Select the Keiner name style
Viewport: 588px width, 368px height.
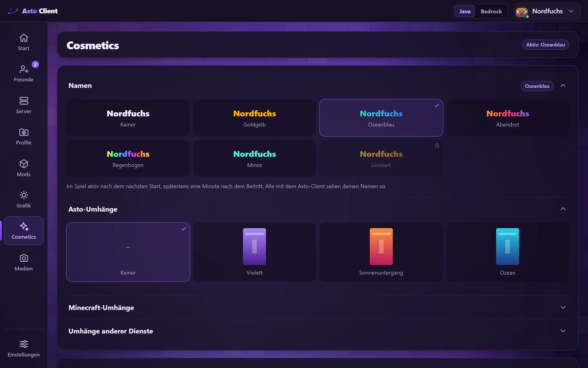pos(128,118)
